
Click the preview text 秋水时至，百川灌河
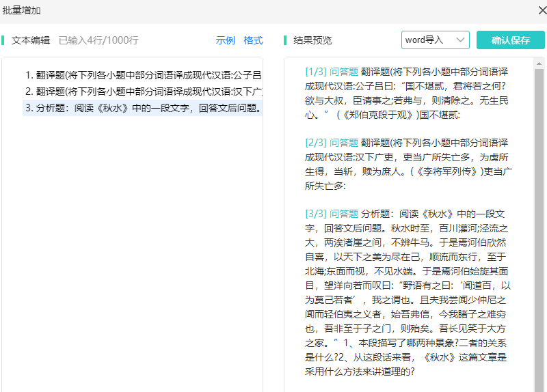point(434,228)
